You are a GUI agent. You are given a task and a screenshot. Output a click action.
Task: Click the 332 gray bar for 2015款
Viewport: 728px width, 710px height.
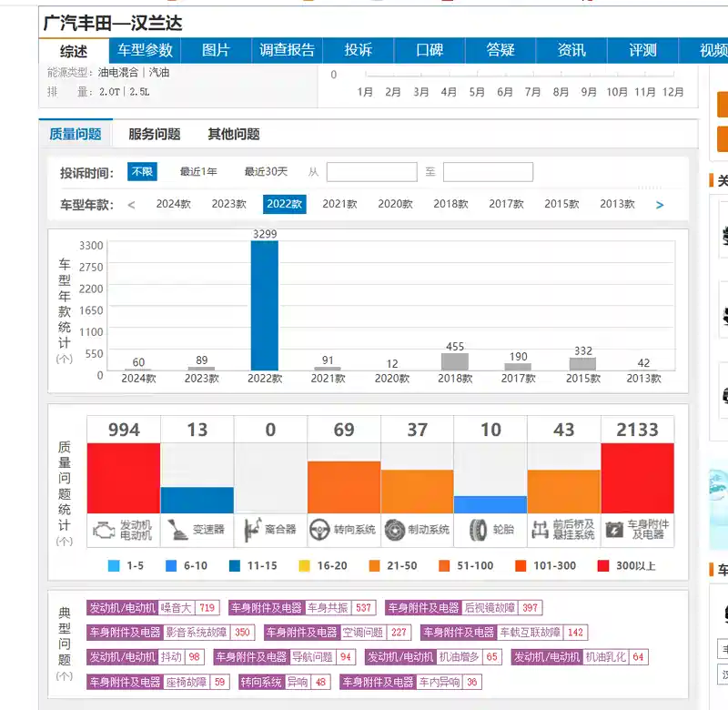pyautogui.click(x=582, y=364)
